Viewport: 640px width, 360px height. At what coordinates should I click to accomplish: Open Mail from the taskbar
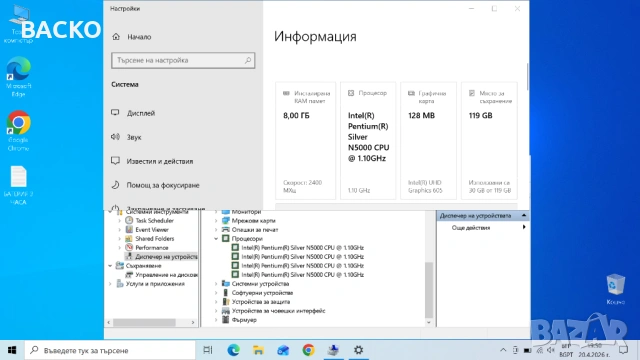click(283, 350)
